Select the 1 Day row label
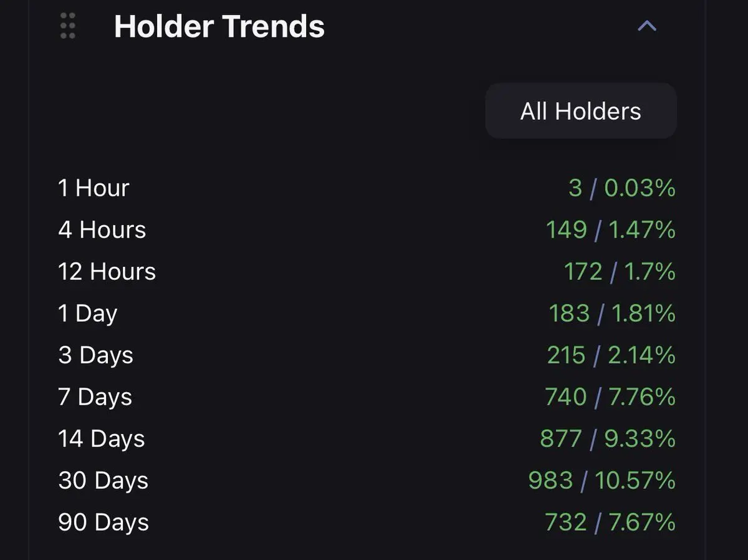Screen dimensions: 748x560 point(87,313)
